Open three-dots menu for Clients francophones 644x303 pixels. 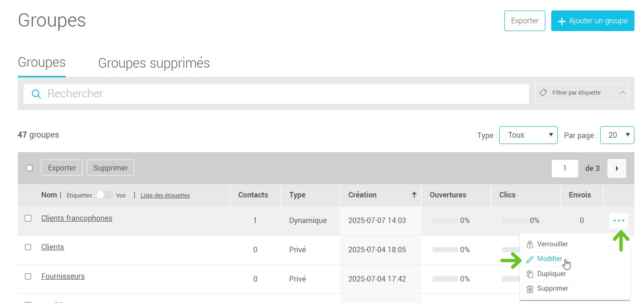point(618,221)
